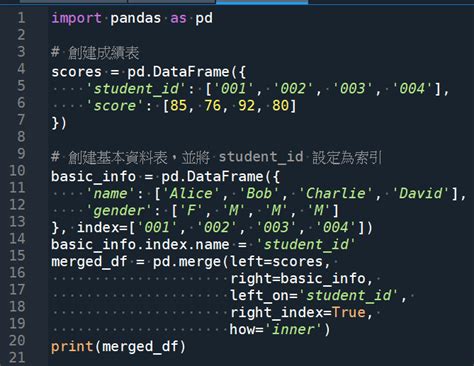Click the 'as' keyword on line 1

coord(178,18)
